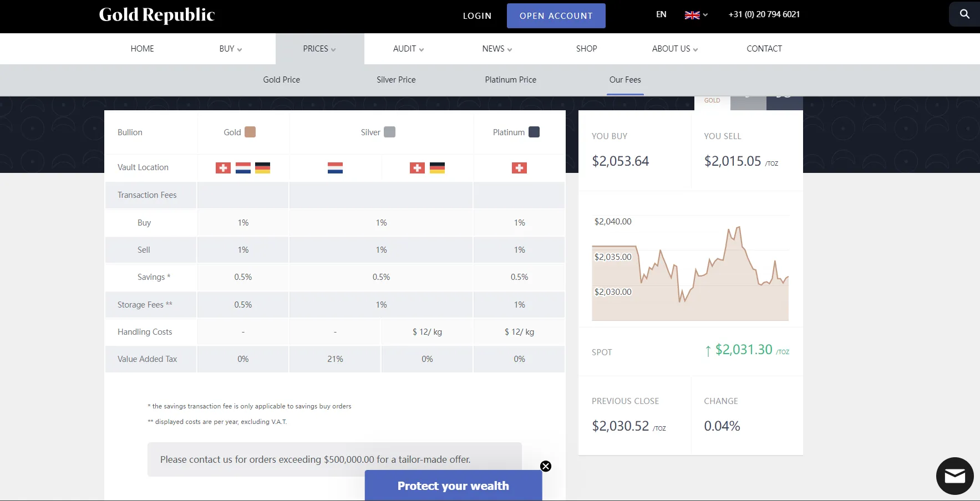Click the Value Added Tax row label

pos(147,359)
